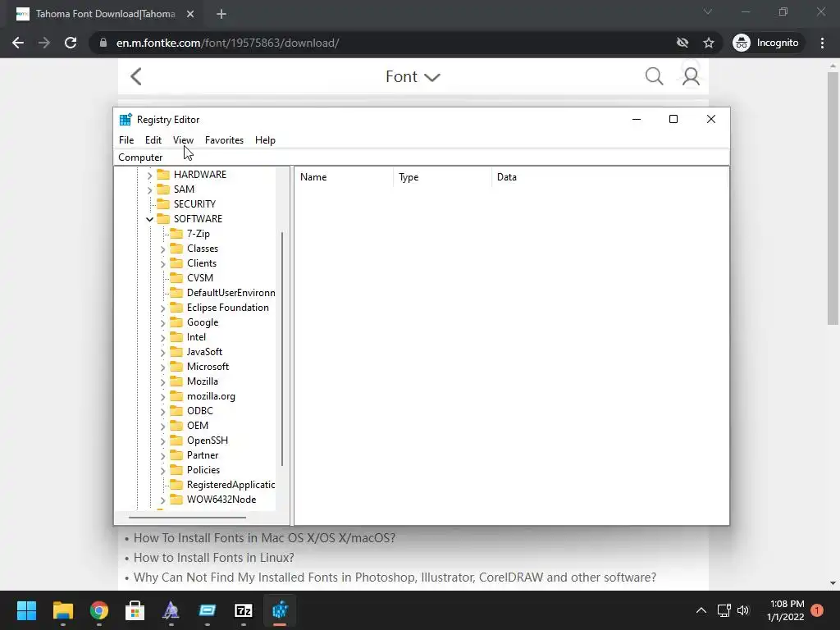This screenshot has height=630, width=840.
Task: Expand the Clients key chevron
Action: tap(163, 263)
